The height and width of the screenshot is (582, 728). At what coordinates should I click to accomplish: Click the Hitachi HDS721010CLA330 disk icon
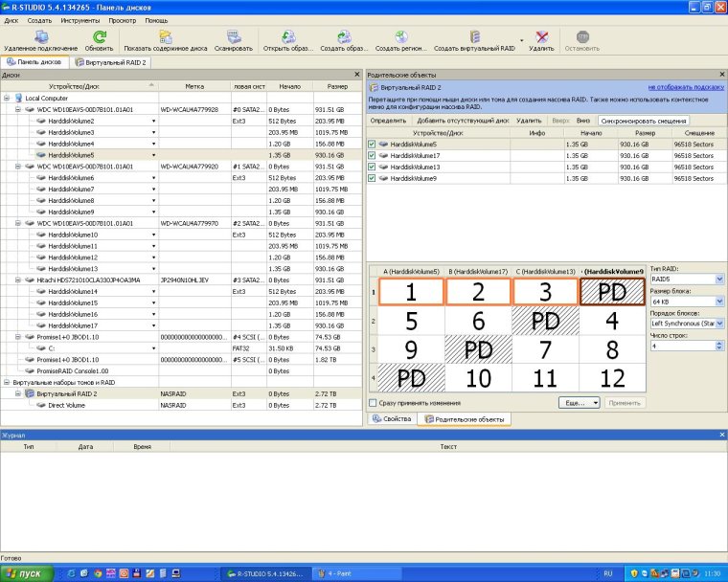pos(31,280)
